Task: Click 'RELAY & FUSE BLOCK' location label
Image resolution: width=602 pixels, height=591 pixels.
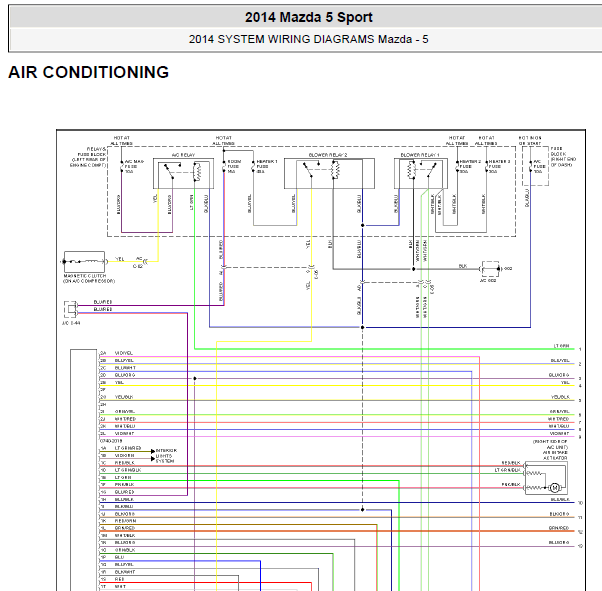Action: point(89,157)
